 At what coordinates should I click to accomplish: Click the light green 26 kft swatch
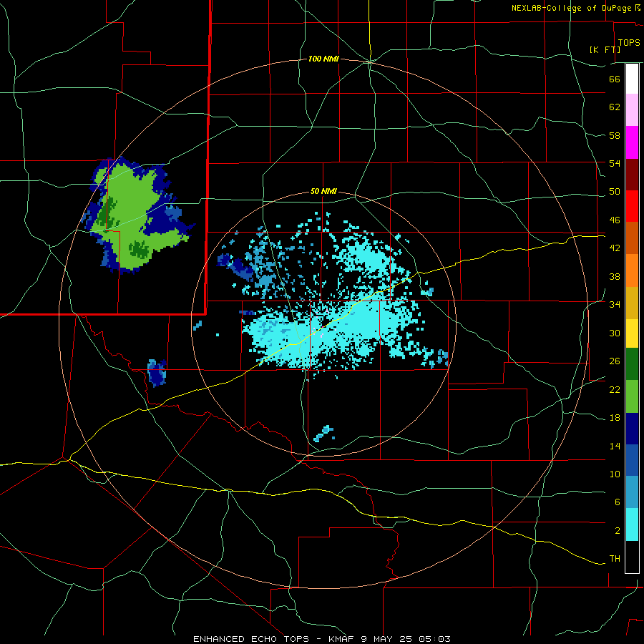[x=632, y=396]
